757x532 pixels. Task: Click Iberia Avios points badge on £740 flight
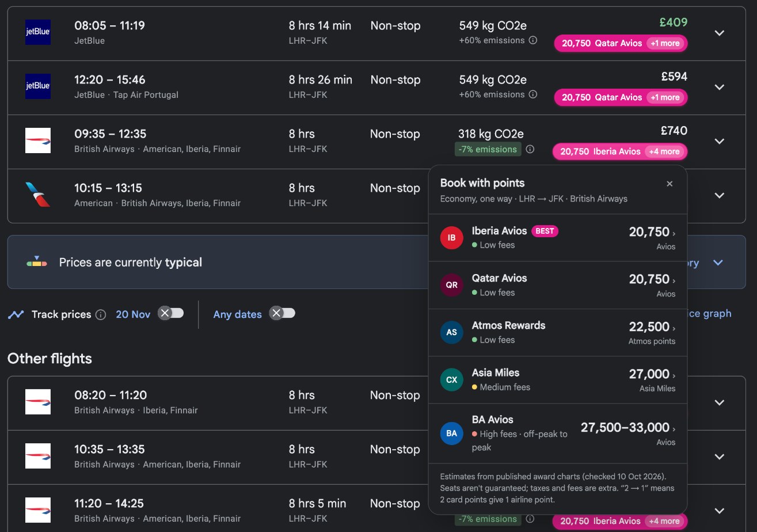(620, 151)
